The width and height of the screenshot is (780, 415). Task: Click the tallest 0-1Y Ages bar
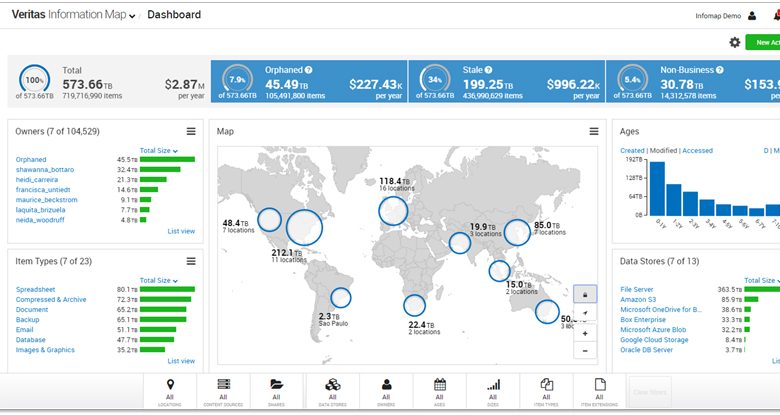point(657,189)
